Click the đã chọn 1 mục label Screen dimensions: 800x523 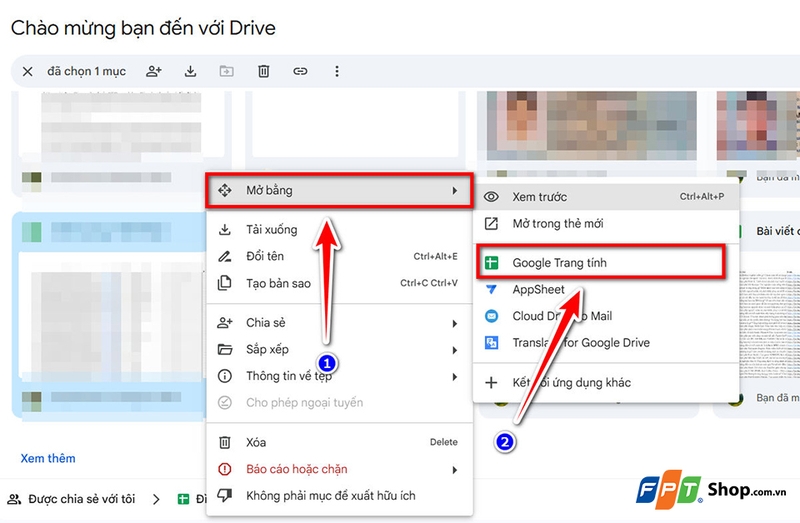[86, 71]
